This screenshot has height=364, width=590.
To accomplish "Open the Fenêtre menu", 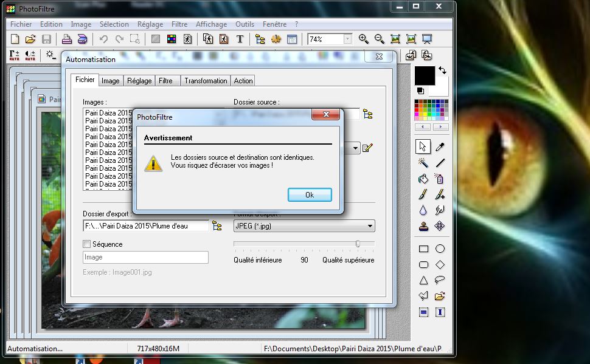I will (275, 24).
